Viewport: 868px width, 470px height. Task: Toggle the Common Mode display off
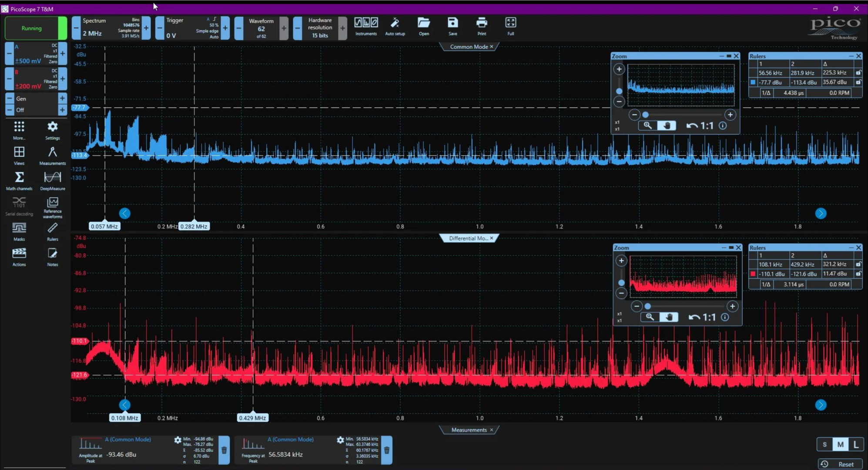(x=491, y=46)
